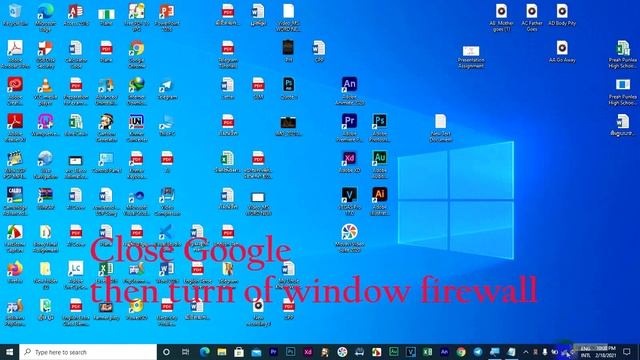Open the This PC desktop shortcut
The image size is (640, 360).
[x=167, y=126]
